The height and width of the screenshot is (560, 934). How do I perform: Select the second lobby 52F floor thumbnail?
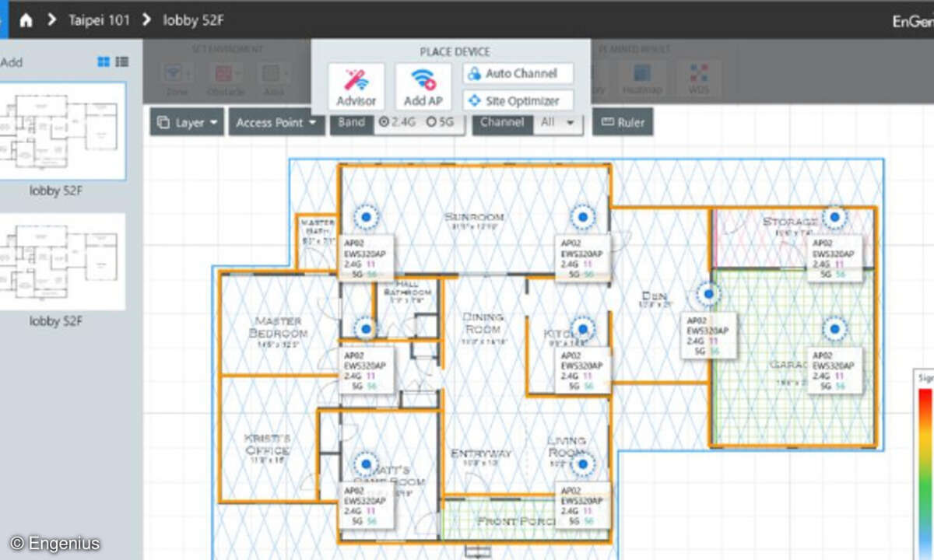[62, 261]
